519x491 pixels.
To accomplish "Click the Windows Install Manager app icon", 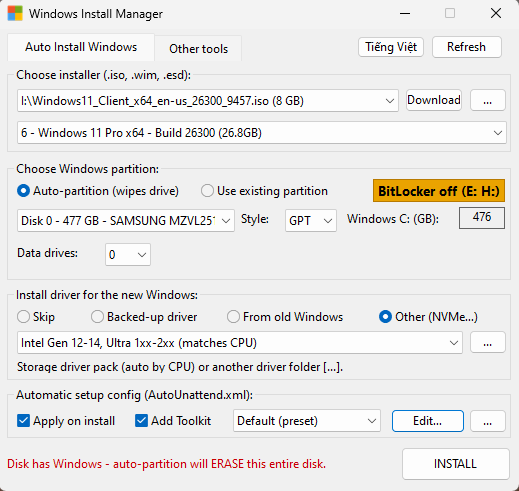I will point(15,13).
